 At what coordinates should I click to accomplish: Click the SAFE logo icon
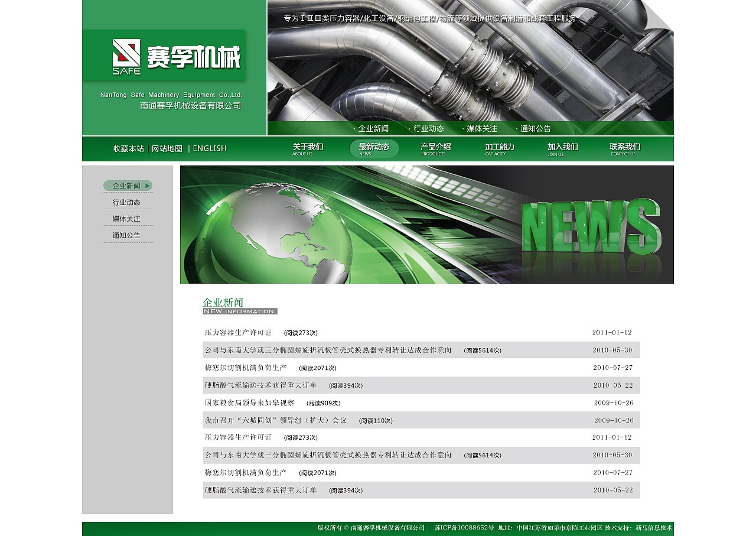(125, 54)
